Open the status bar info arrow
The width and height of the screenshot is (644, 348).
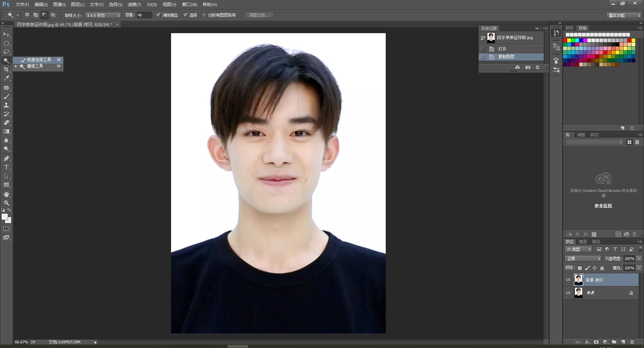click(x=95, y=342)
